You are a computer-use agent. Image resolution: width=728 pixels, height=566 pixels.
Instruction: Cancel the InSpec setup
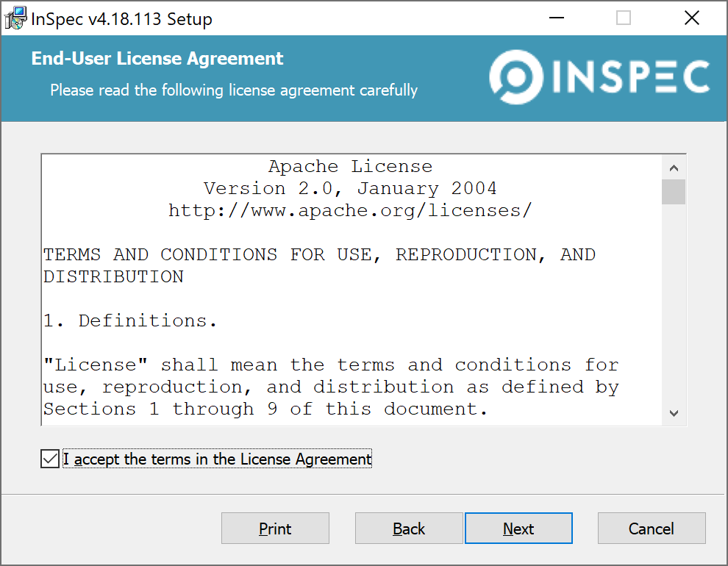652,528
